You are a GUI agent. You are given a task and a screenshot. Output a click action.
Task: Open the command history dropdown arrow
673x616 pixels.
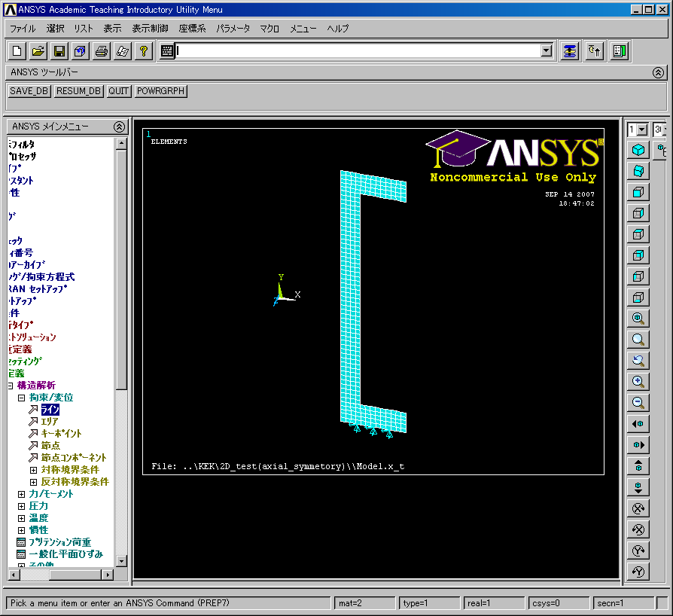coord(546,51)
